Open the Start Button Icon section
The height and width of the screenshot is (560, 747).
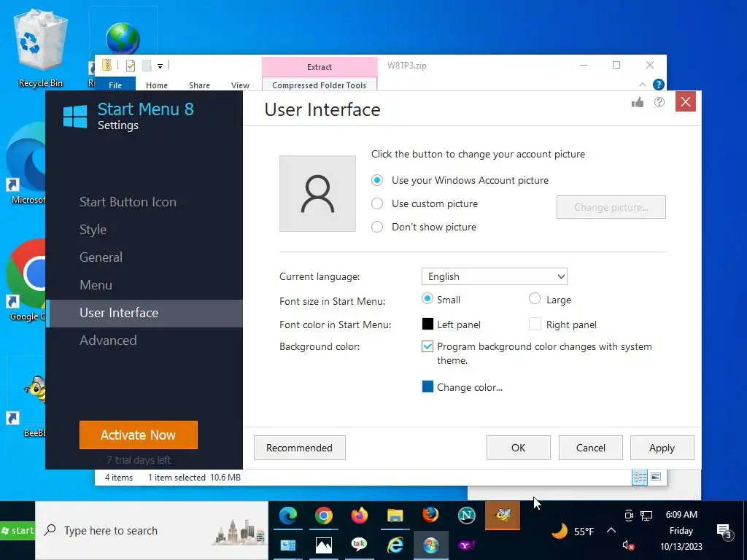click(x=128, y=202)
